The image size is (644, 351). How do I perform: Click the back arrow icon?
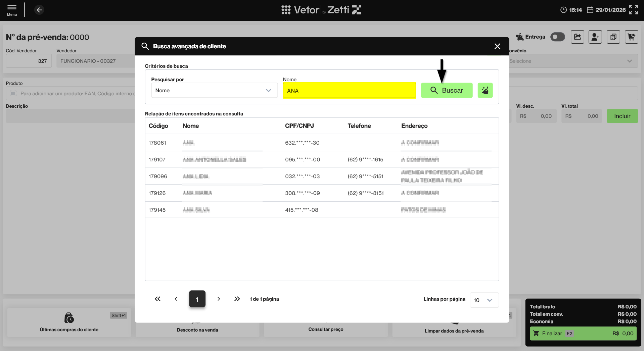tap(39, 10)
